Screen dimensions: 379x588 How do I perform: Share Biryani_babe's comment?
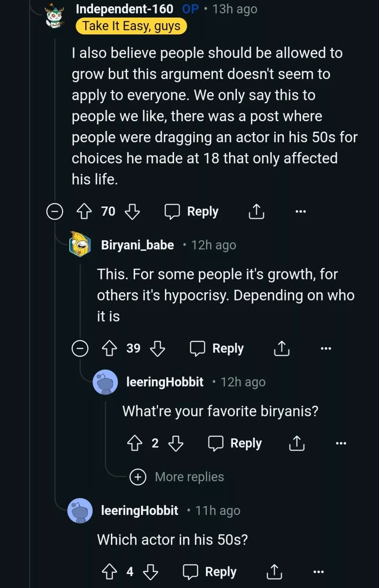[x=282, y=348]
